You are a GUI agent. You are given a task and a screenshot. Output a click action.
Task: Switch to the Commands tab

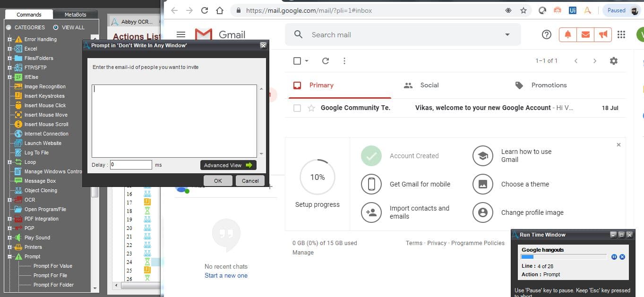click(29, 15)
